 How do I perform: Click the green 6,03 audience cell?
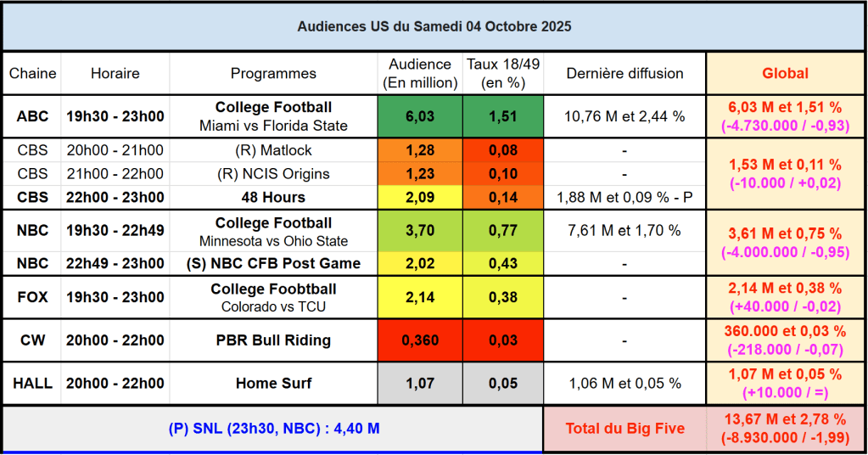click(419, 116)
